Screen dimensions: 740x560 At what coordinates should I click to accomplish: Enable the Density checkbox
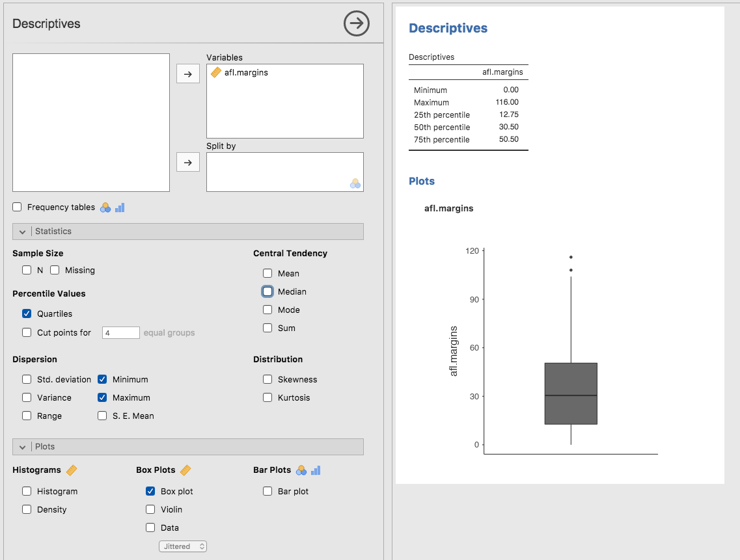(x=27, y=509)
